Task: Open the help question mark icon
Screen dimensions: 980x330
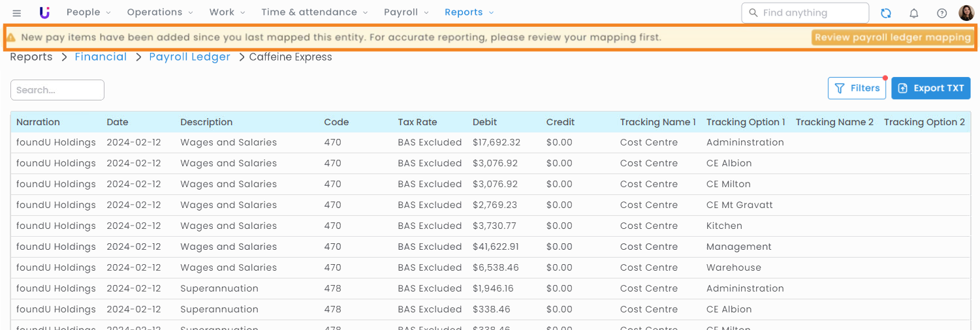Action: [941, 13]
